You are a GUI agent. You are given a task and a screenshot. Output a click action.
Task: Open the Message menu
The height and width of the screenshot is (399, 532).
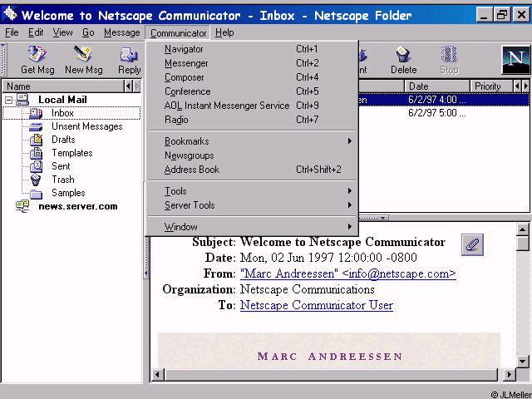(x=122, y=32)
